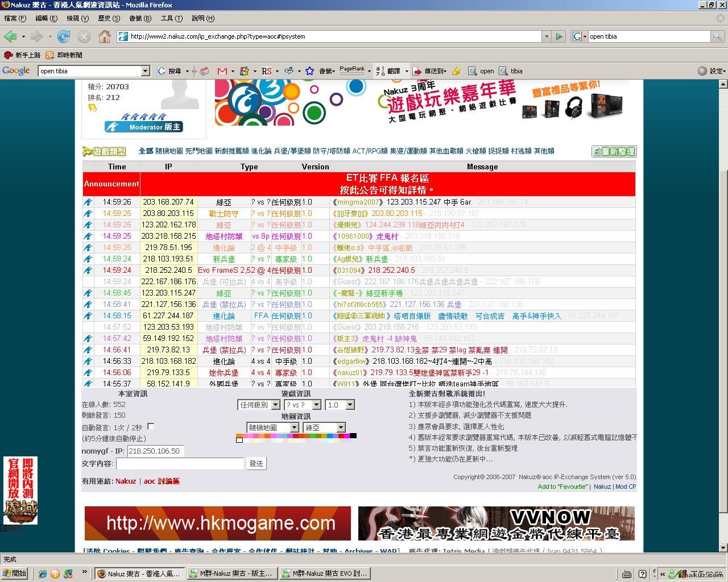Click the blue bookmark star icon

(309, 71)
